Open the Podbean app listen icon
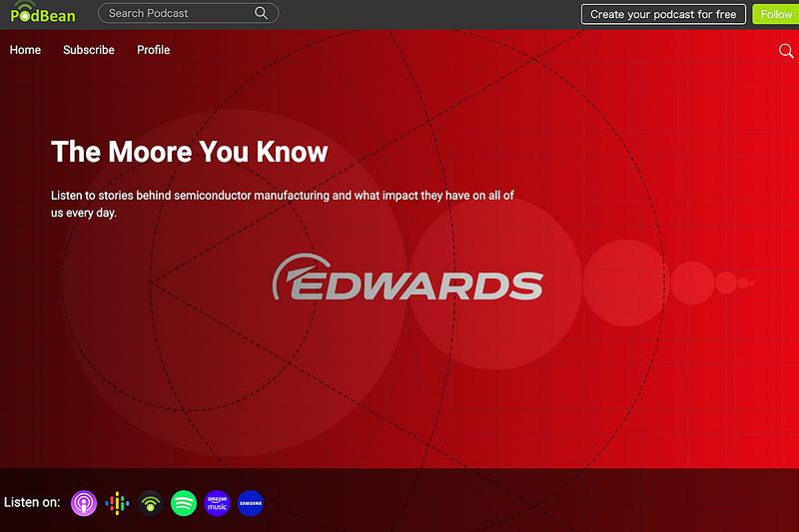The image size is (799, 532). [x=151, y=503]
